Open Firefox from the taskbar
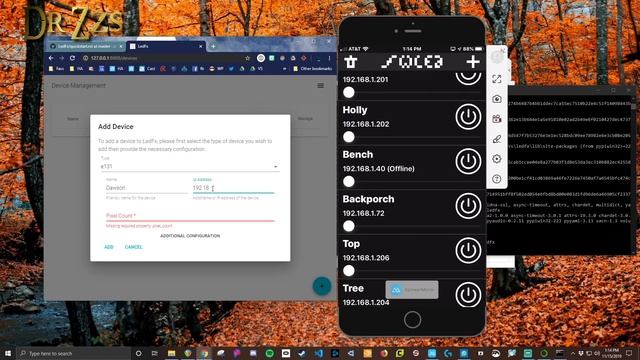The width and height of the screenshot is (640, 360). click(384, 353)
